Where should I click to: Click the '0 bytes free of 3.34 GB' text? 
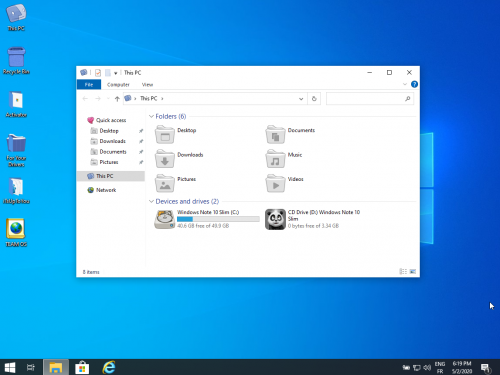click(313, 226)
